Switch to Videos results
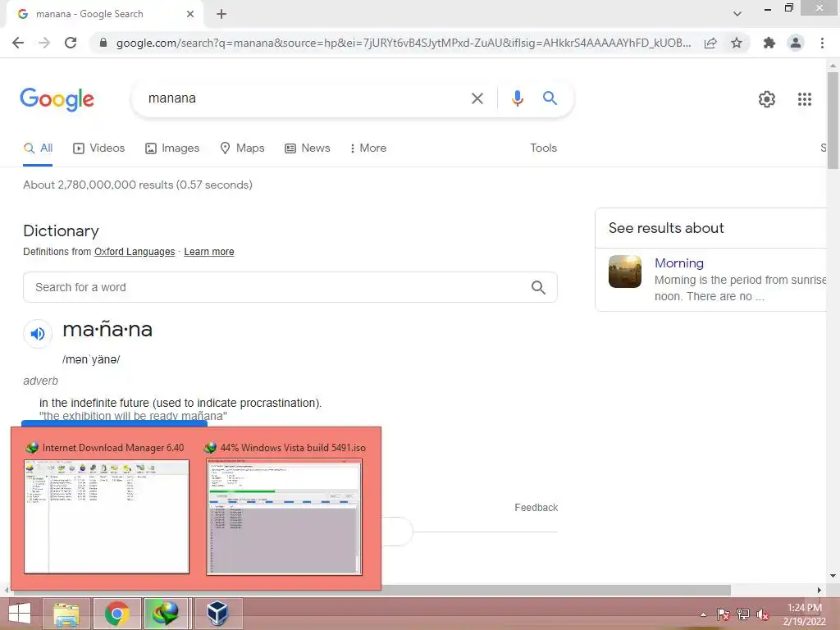The height and width of the screenshot is (630, 840). click(x=99, y=148)
